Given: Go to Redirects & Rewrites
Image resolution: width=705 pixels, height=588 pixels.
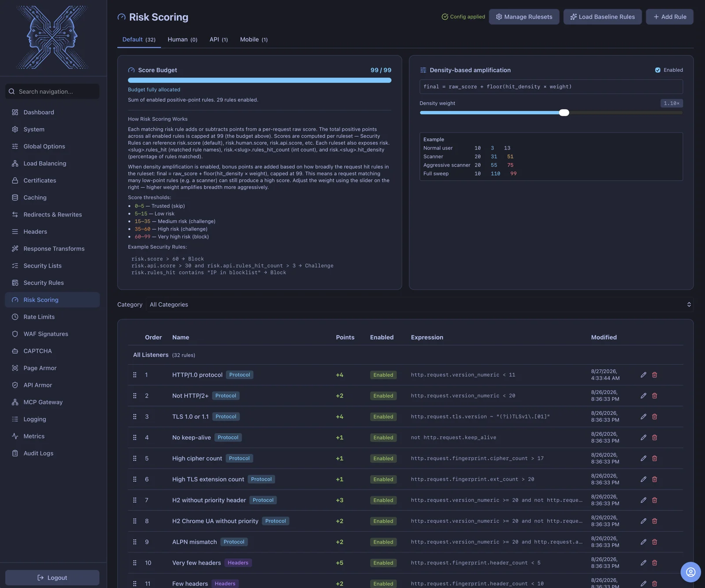Looking at the screenshot, I should [52, 215].
